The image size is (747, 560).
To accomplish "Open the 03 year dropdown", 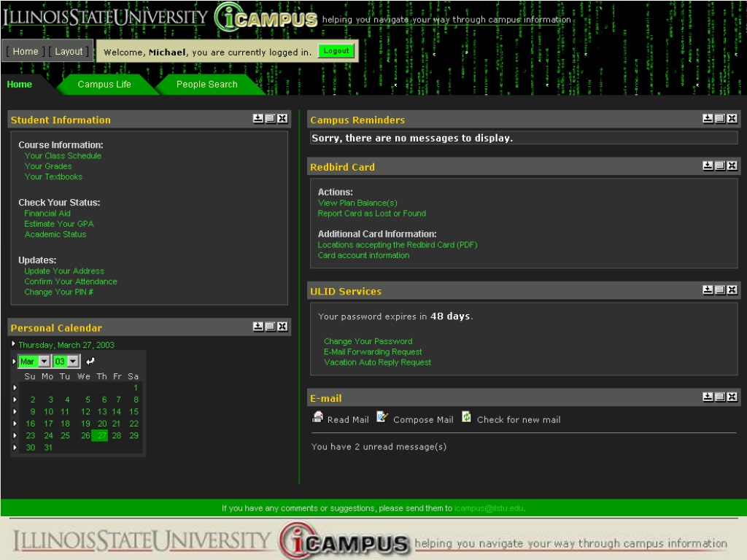I will (x=73, y=362).
